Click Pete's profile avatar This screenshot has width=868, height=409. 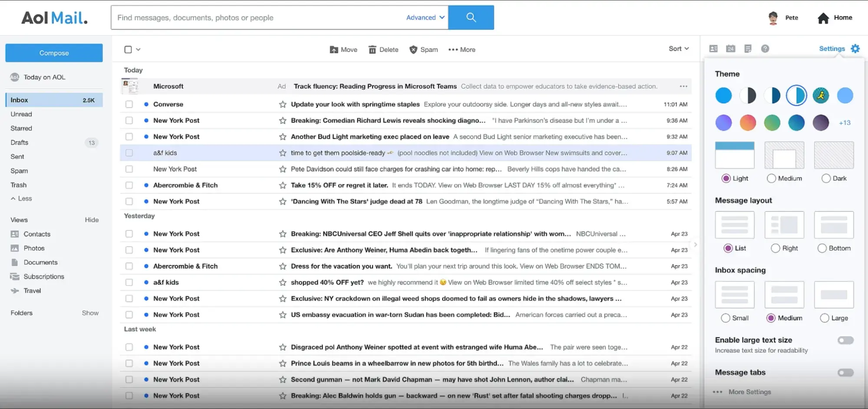tap(773, 18)
